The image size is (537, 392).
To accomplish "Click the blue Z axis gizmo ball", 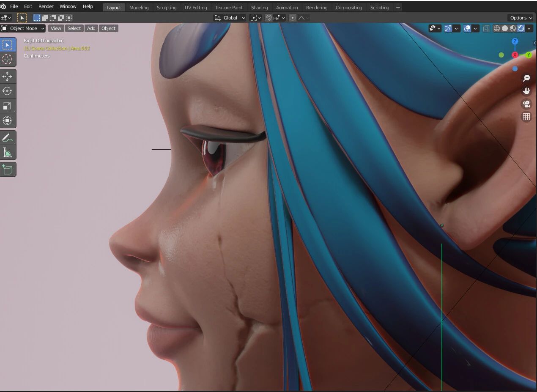I will click(515, 41).
